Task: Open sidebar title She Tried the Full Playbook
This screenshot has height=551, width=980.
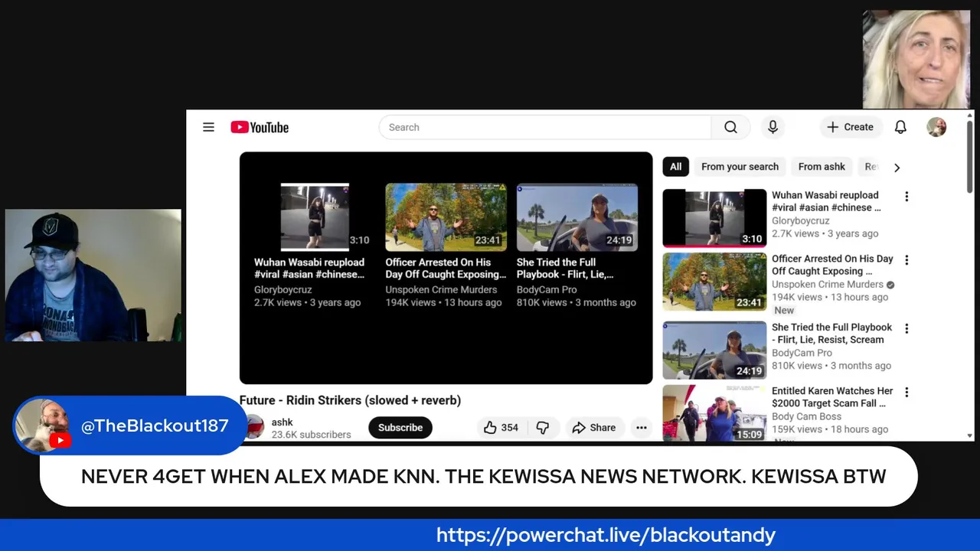Action: tap(831, 333)
